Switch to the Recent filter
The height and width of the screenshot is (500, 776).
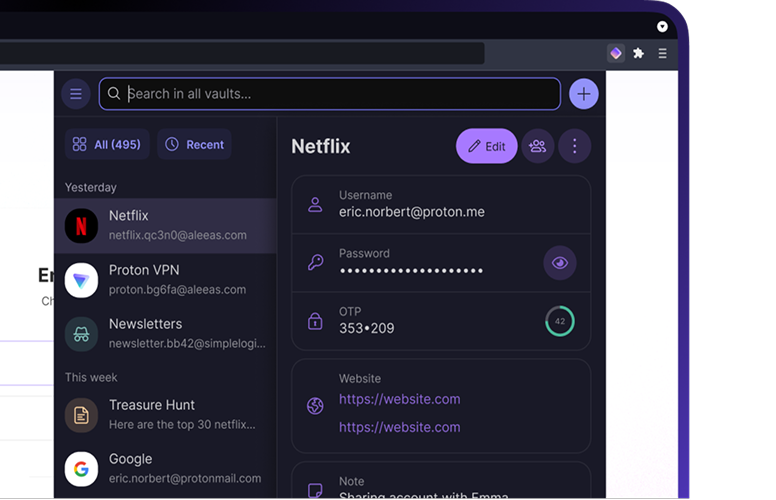[194, 145]
